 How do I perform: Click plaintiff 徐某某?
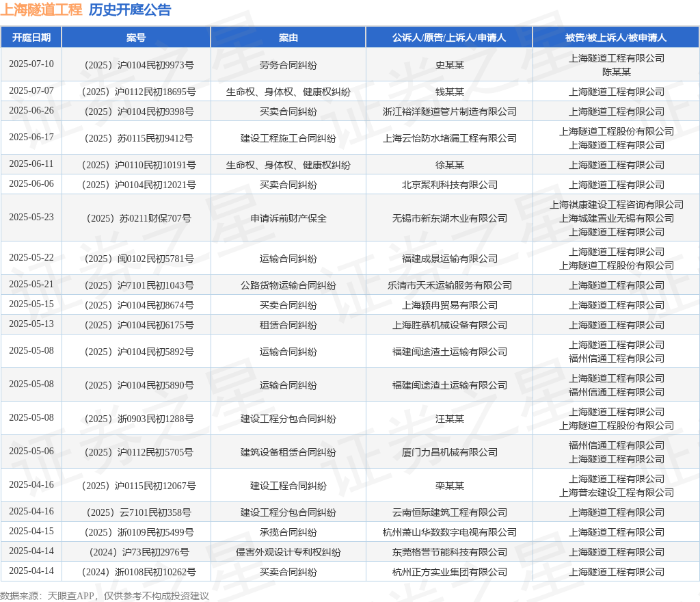(x=450, y=166)
